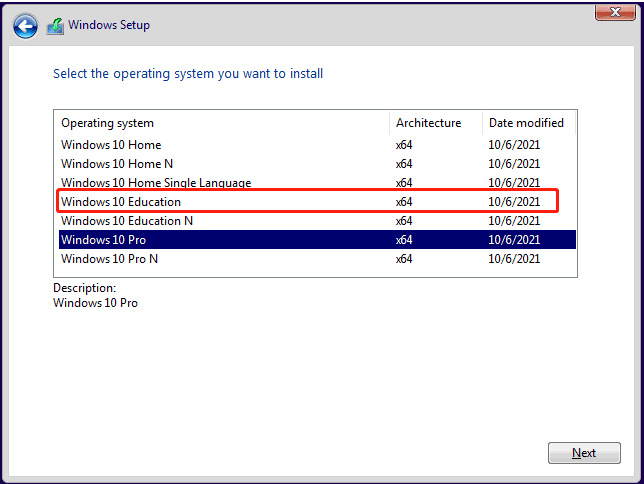
Task: Close the Windows Setup window
Action: tap(615, 12)
